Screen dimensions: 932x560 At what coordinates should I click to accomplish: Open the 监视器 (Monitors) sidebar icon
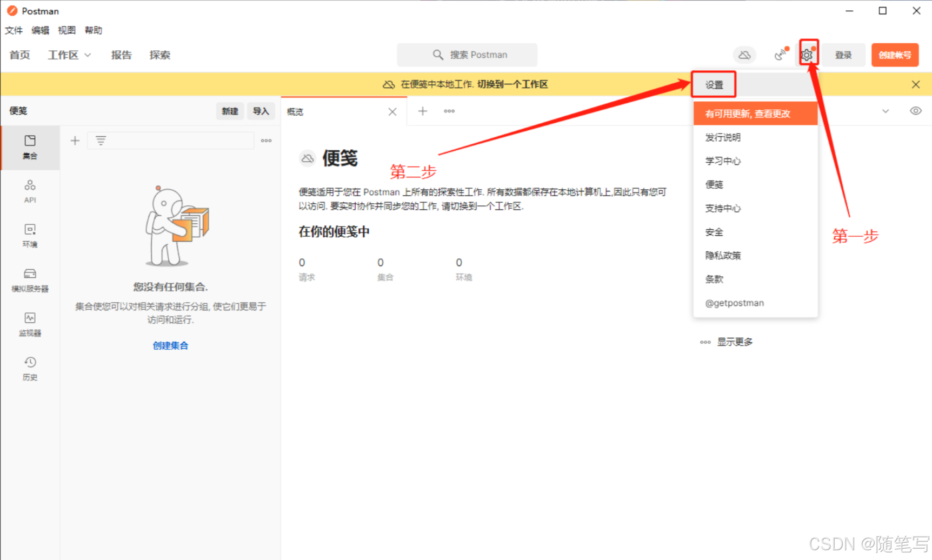[30, 324]
